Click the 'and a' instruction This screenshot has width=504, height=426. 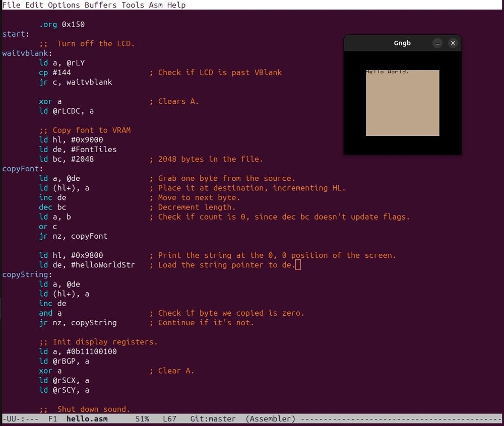(x=50, y=313)
